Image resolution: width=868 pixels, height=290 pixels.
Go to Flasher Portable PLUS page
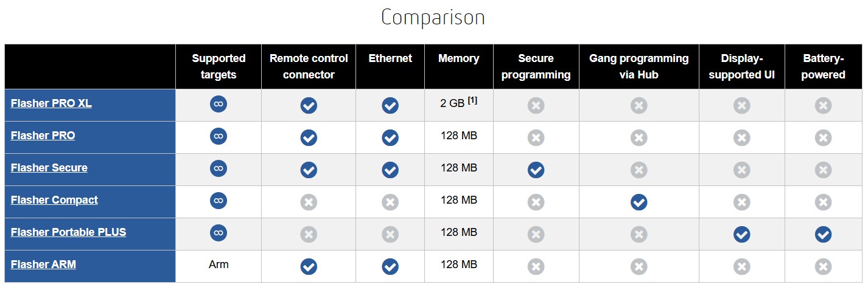[68, 232]
